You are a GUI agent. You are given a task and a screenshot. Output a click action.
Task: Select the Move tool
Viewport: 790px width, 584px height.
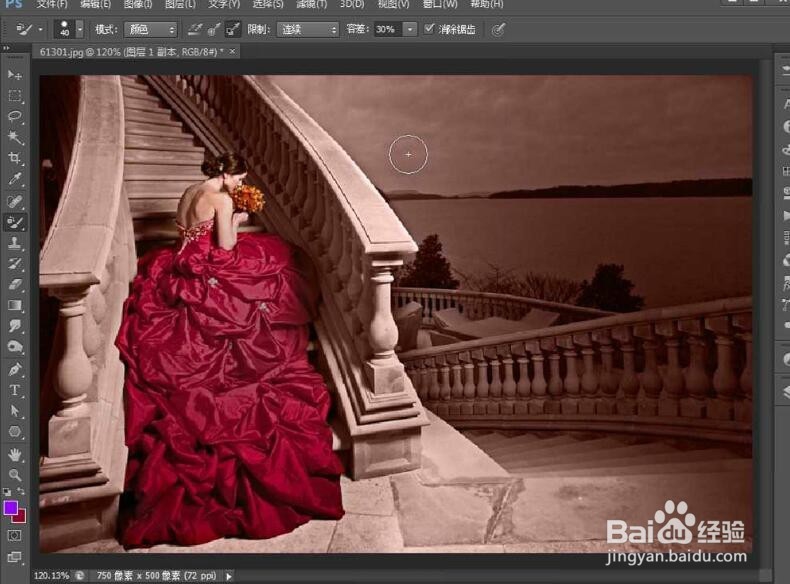15,75
